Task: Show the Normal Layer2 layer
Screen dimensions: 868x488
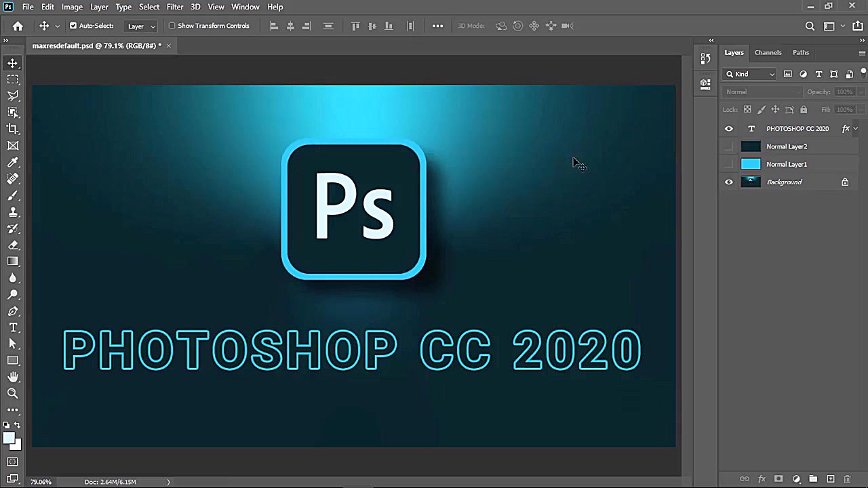Action: coord(729,146)
